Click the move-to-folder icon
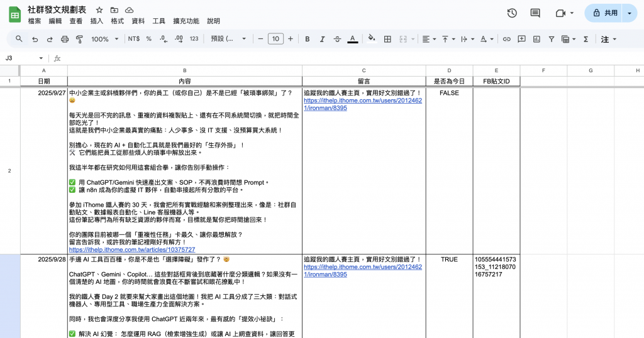The image size is (644, 338). point(114,10)
